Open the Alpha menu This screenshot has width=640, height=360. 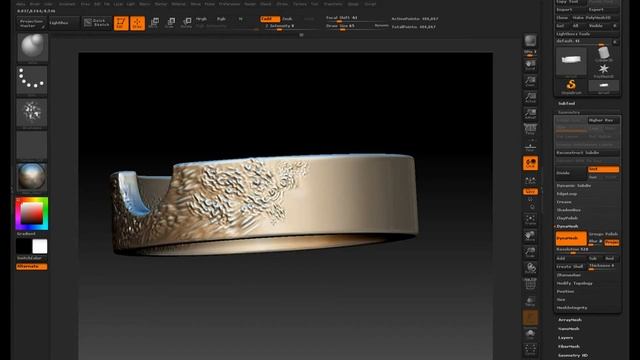[20, 4]
